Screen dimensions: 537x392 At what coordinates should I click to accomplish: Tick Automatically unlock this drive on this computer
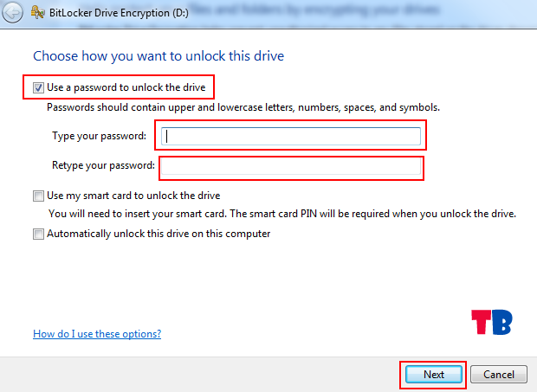pyautogui.click(x=38, y=234)
